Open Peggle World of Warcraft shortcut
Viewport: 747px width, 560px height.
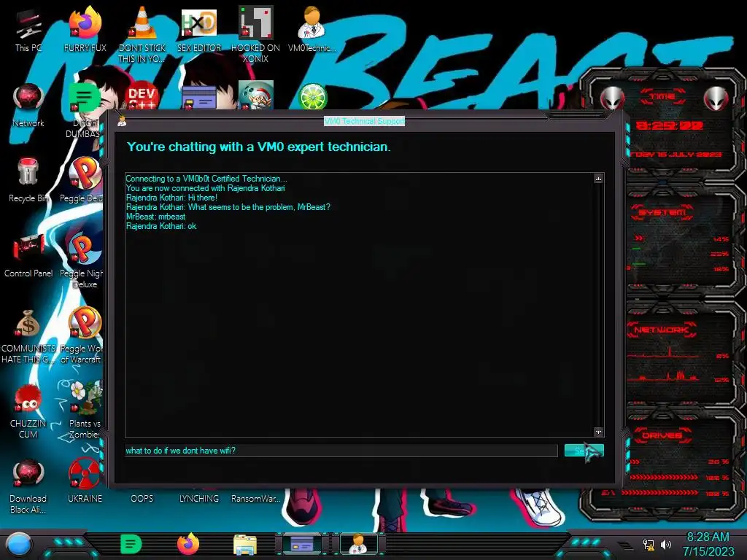coord(84,335)
